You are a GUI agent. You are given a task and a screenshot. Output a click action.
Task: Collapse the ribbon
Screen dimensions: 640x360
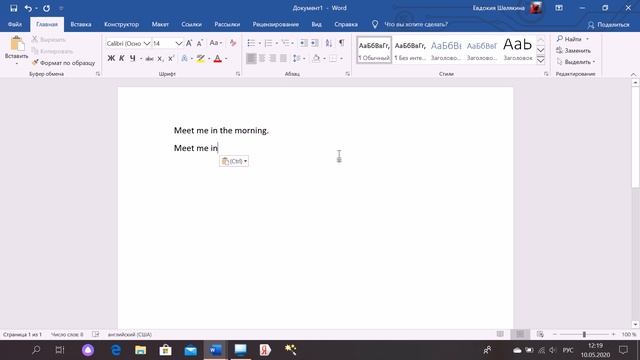633,74
